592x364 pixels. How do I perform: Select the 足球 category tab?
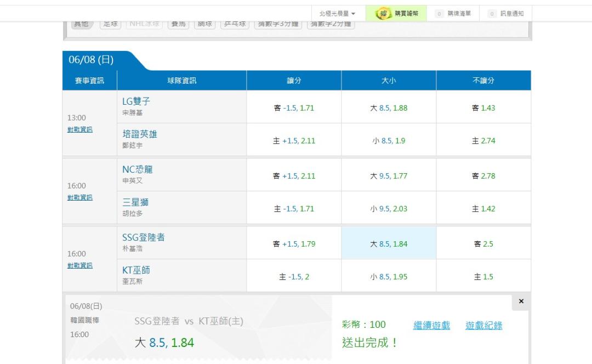point(110,25)
